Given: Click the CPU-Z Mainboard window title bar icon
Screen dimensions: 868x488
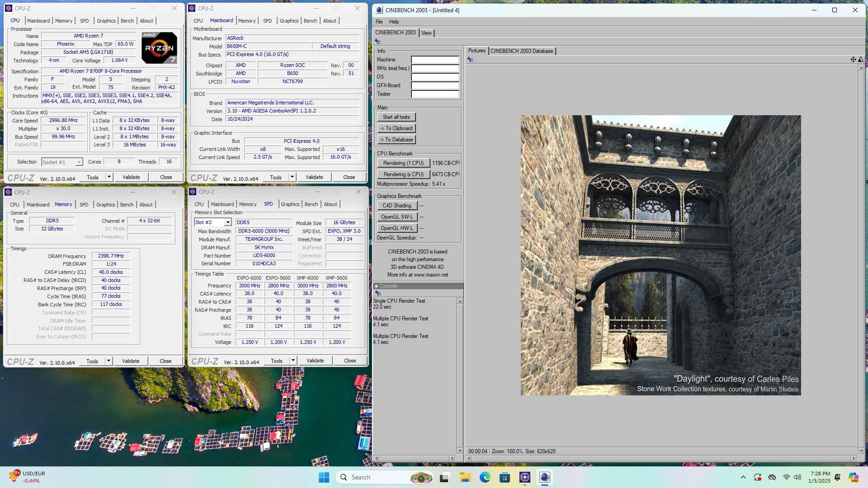Looking at the screenshot, I should [192, 8].
